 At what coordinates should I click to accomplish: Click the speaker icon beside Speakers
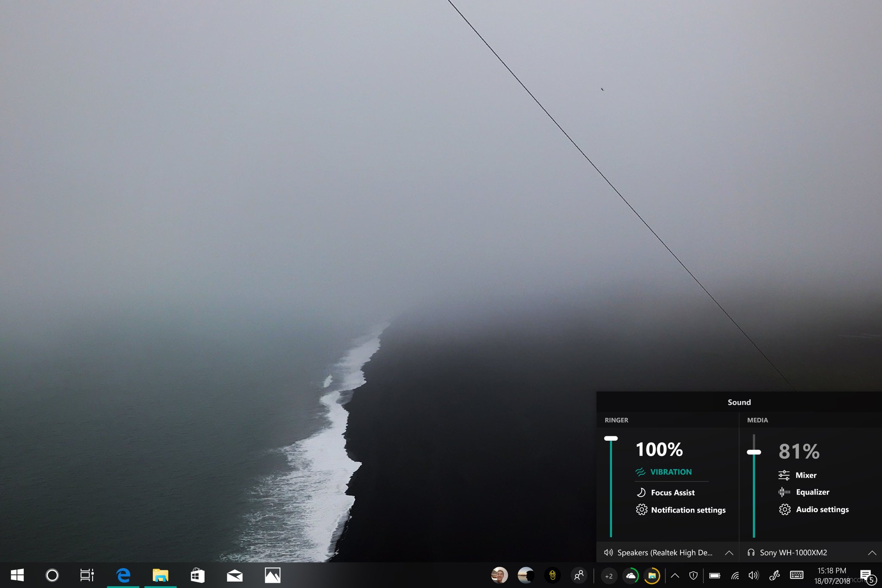609,553
